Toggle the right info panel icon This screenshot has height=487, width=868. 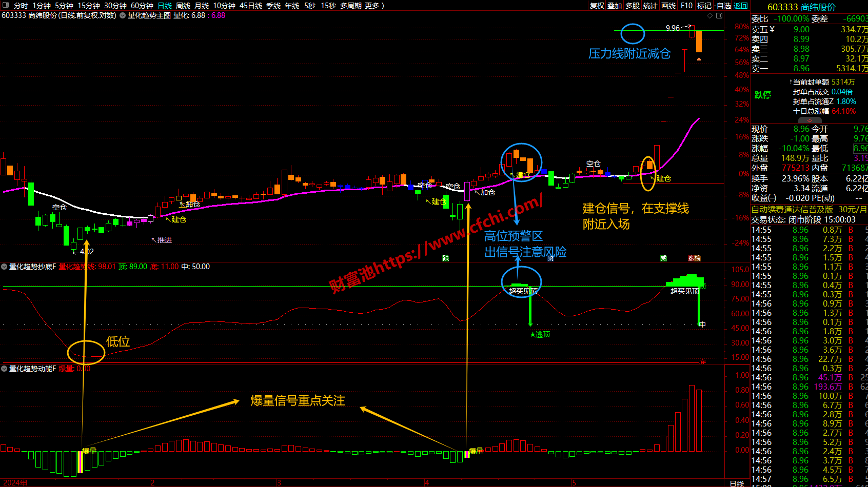tap(719, 15)
